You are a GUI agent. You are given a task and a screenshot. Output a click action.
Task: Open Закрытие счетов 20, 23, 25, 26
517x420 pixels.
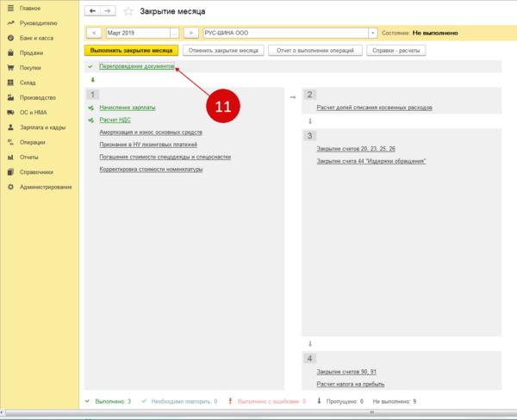pos(356,149)
